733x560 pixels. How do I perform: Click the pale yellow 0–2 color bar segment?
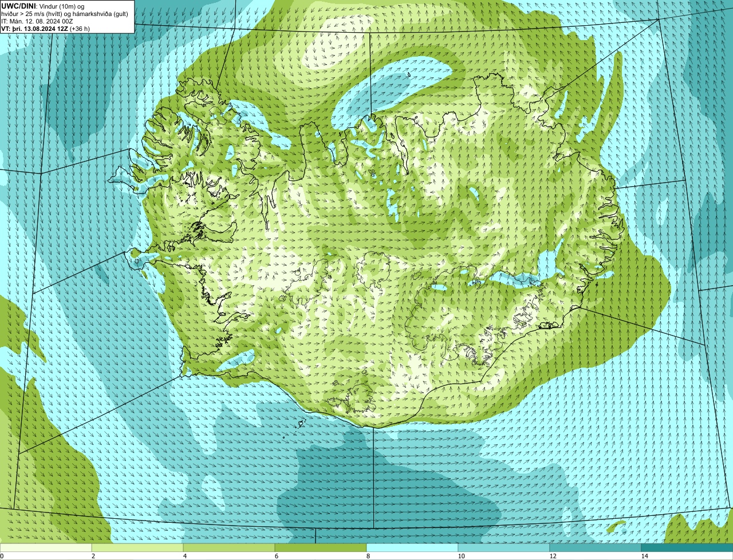tap(46, 548)
